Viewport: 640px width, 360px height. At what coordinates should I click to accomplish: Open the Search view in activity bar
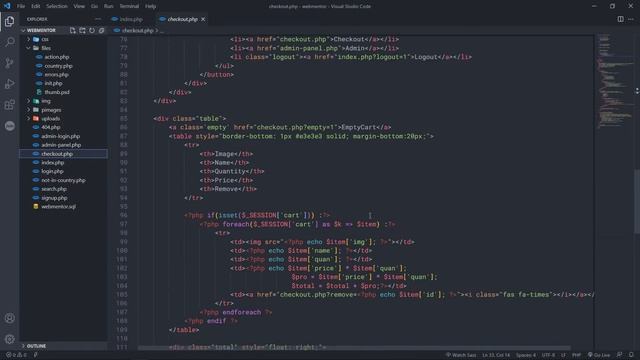[x=10, y=42]
